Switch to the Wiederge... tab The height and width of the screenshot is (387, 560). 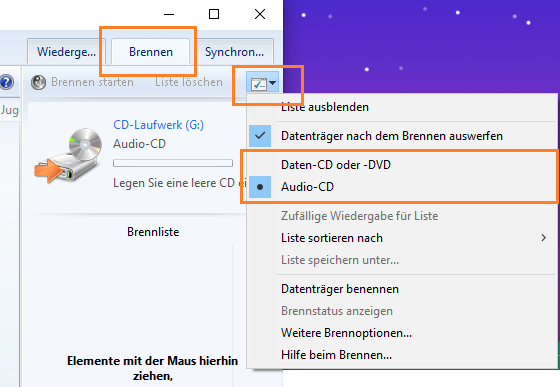pos(66,52)
